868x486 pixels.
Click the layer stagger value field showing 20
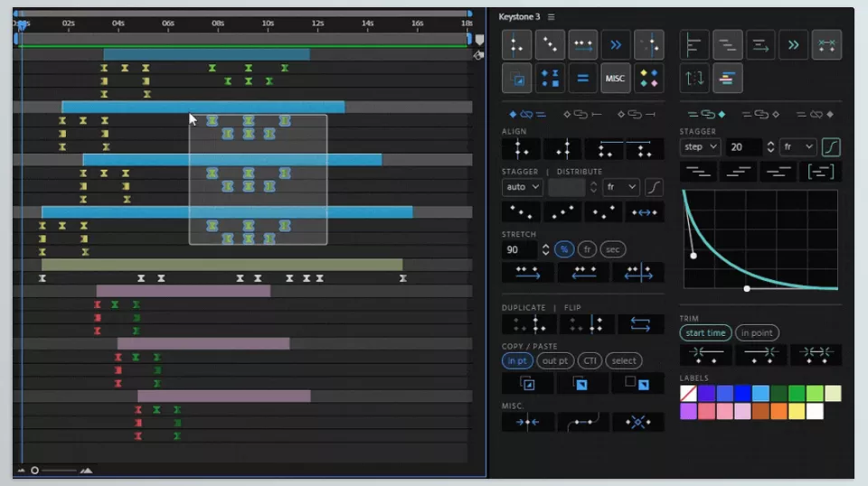(x=744, y=147)
